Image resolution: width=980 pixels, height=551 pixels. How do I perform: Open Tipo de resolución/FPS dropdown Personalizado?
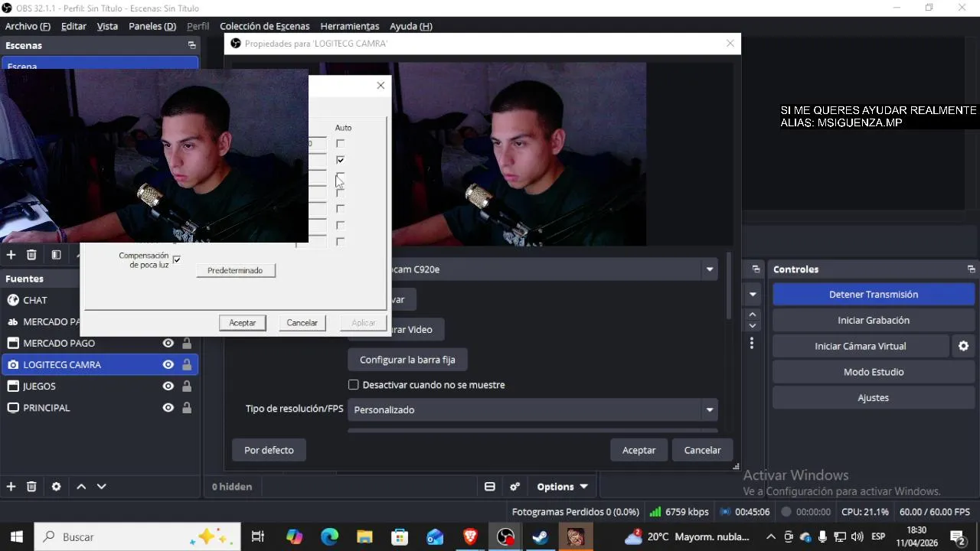(533, 410)
